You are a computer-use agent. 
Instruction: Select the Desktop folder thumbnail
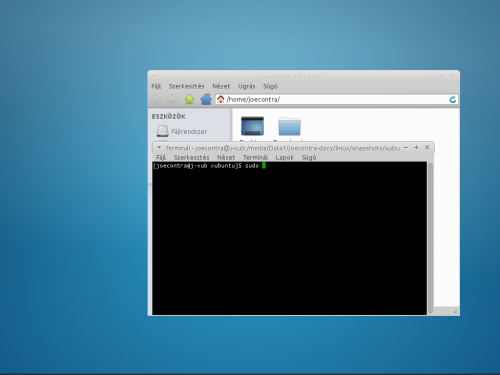pos(252,126)
